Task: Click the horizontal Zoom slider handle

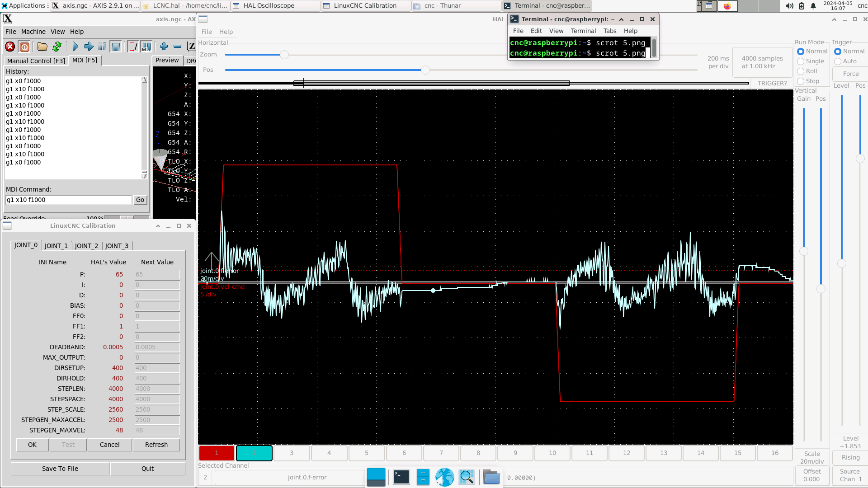Action: pos(284,55)
